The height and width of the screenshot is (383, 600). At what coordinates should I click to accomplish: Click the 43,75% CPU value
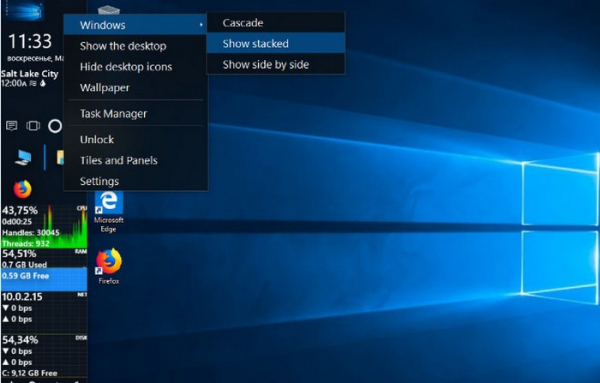(20, 210)
